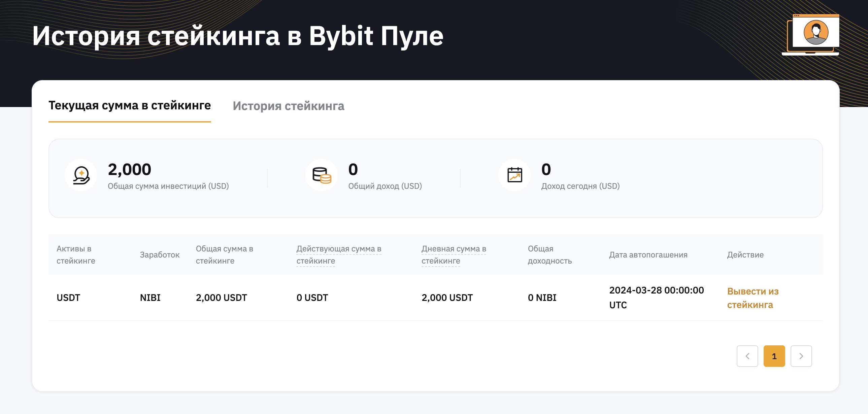Click the 'Активы в стейкинге' column header
Viewport: 868px width, 414px height.
(x=76, y=255)
